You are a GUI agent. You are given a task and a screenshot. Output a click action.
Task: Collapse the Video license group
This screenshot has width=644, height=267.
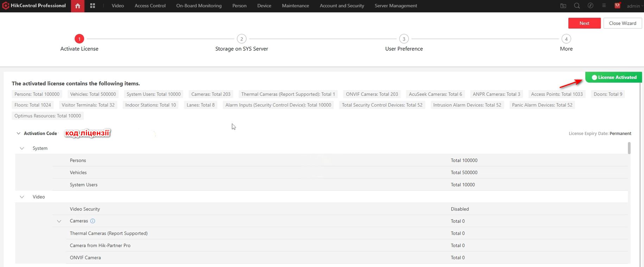click(x=22, y=197)
